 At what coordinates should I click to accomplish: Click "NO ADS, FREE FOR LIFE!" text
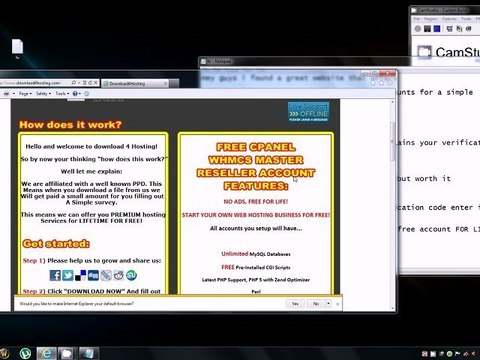256,202
